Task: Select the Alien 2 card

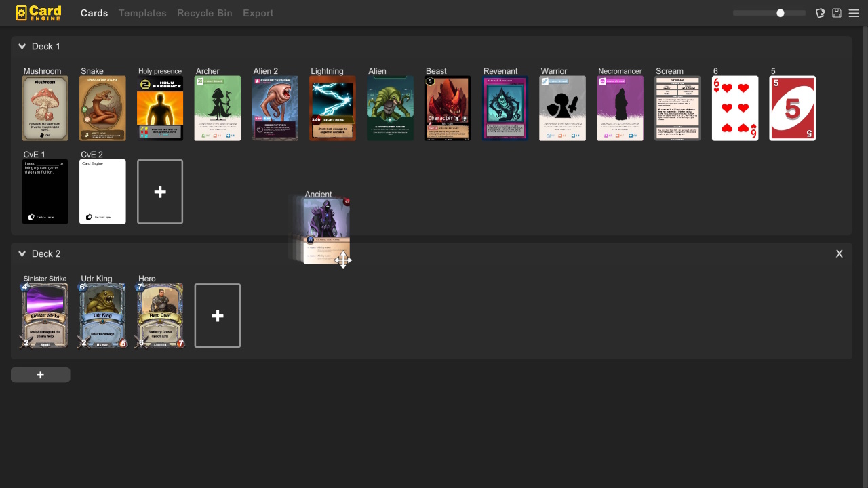Action: pos(275,108)
